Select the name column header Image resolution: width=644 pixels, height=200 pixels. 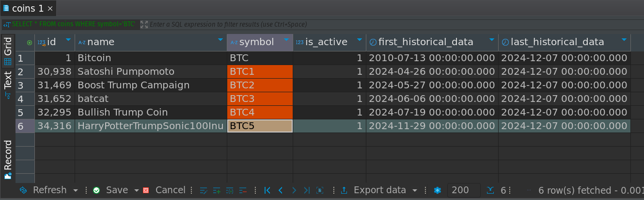coord(151,42)
